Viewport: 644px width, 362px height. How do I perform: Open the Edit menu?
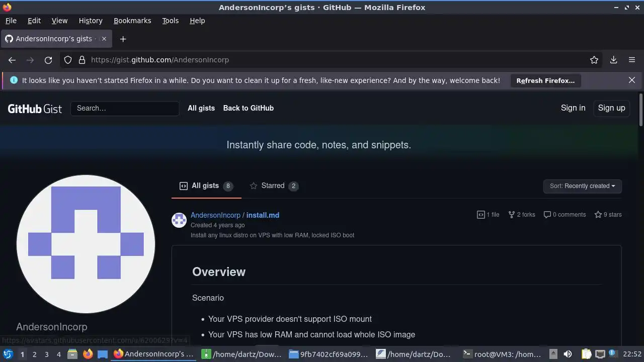click(x=34, y=21)
